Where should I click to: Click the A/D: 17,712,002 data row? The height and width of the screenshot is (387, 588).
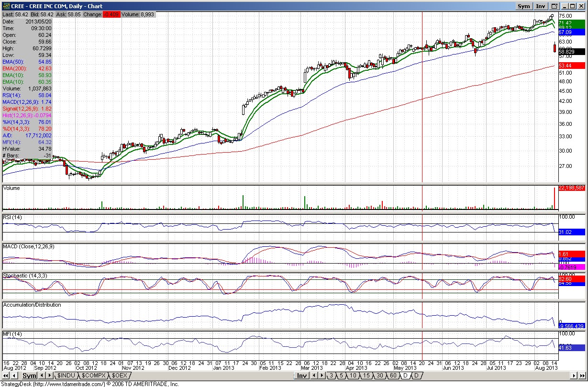click(27, 136)
